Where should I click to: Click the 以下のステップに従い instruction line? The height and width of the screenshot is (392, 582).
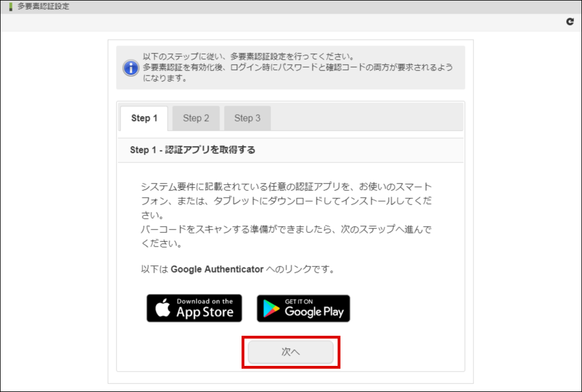(x=249, y=57)
